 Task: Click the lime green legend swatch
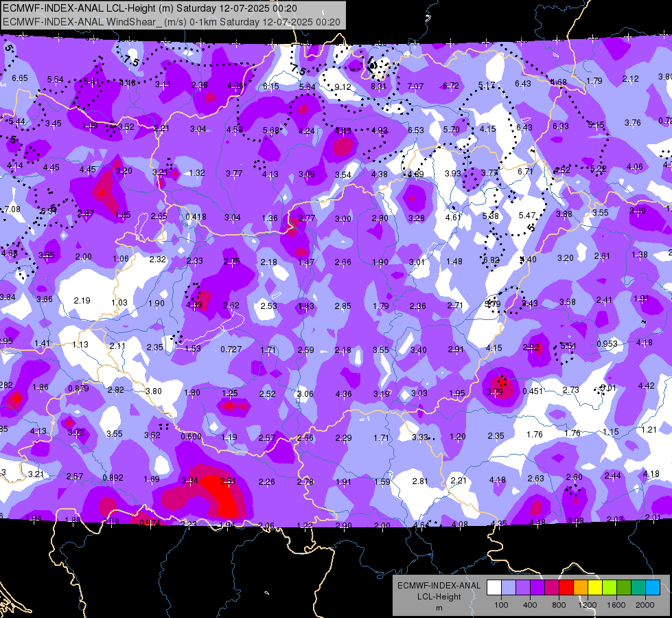coord(610,588)
